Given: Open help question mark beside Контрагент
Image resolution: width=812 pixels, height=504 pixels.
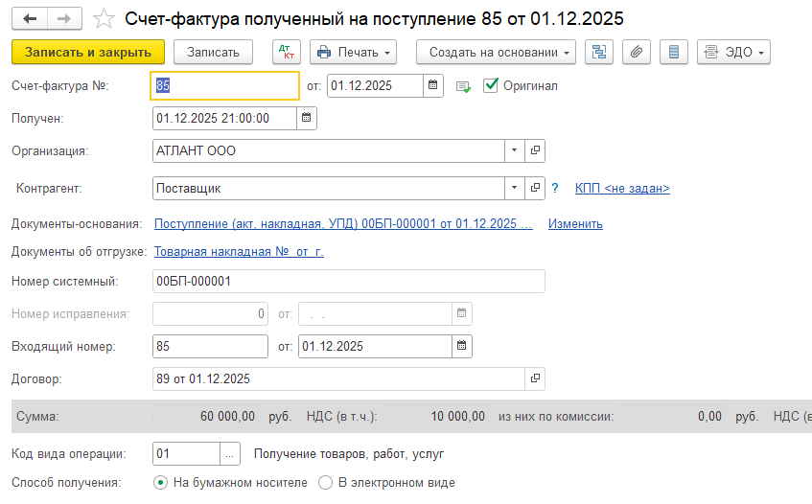Looking at the screenshot, I should (x=555, y=188).
